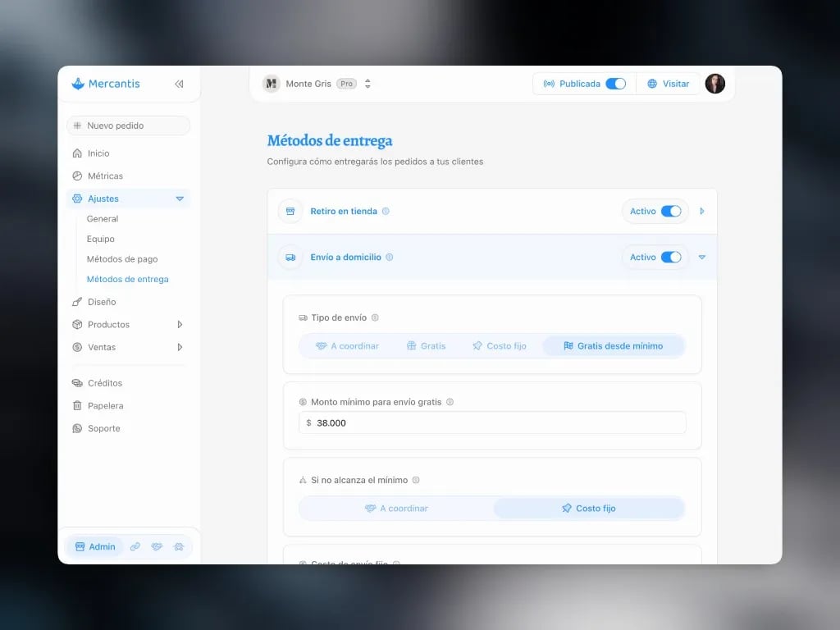840x630 pixels.
Task: Click the Monte Gris store avatar
Action: tap(272, 84)
